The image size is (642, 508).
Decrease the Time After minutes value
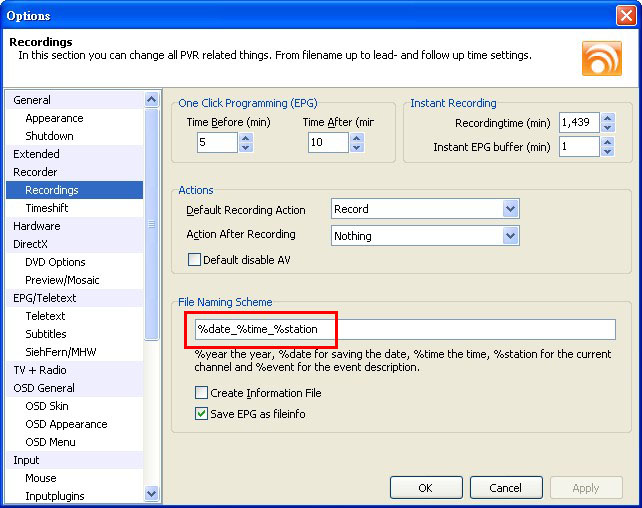click(357, 148)
